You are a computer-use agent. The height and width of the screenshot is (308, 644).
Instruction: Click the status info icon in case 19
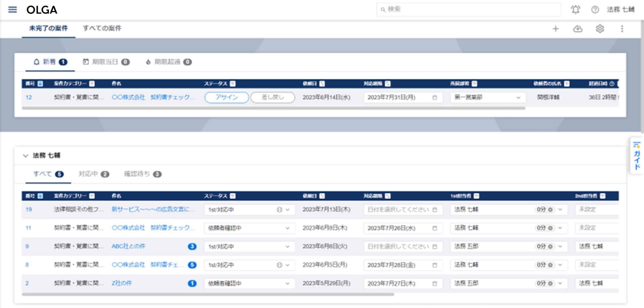279,210
